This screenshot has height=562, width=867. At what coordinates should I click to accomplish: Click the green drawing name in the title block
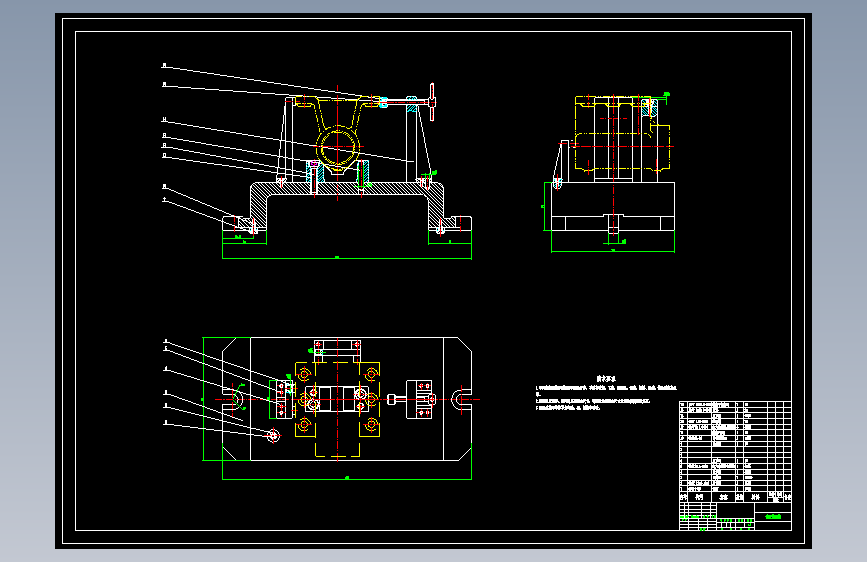click(x=773, y=517)
